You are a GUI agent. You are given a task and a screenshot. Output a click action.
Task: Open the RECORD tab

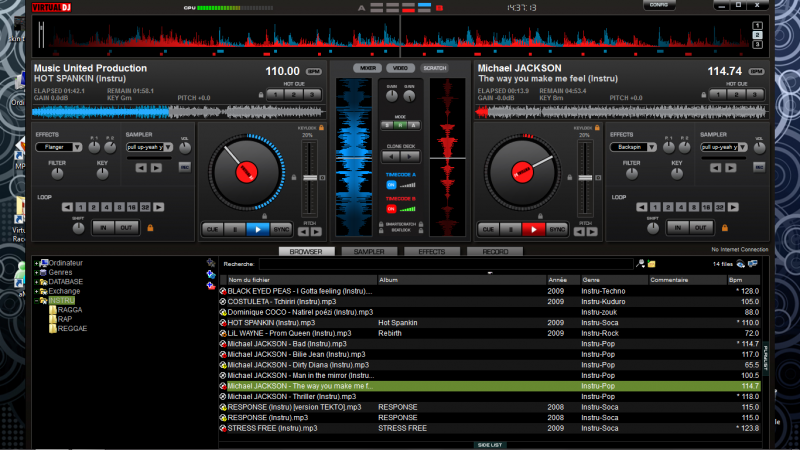(495, 252)
